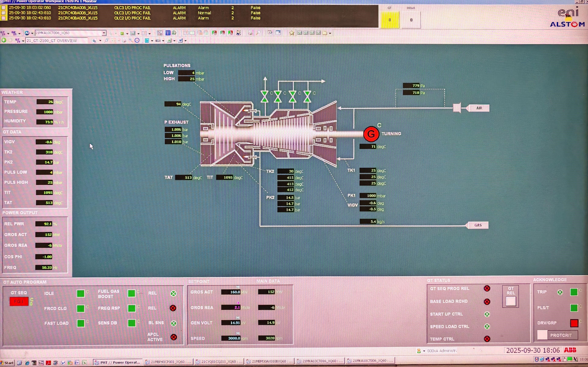Open dropdown arrow next to the folder icon
Viewport: 588px width, 367px height.
(x=330, y=33)
